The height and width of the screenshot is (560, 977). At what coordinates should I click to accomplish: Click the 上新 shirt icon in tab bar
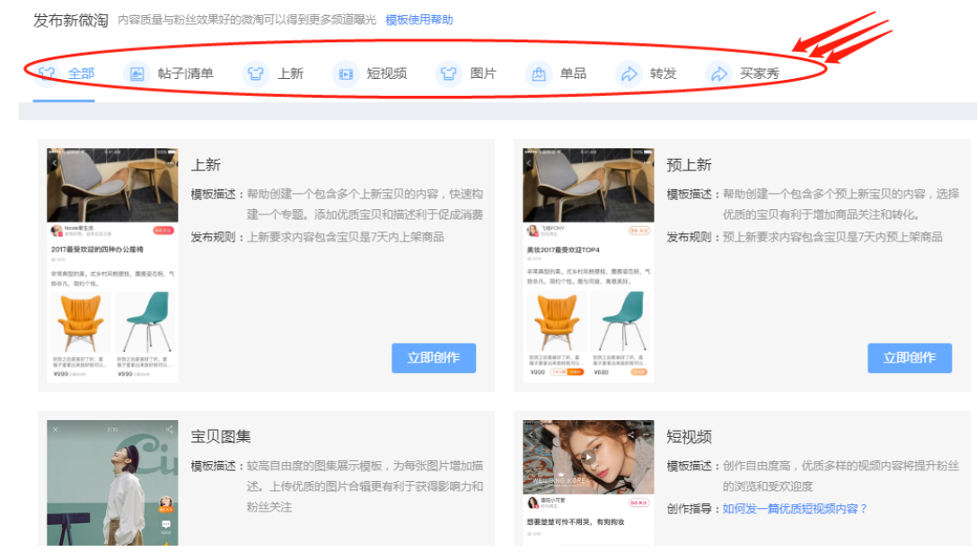(x=255, y=74)
